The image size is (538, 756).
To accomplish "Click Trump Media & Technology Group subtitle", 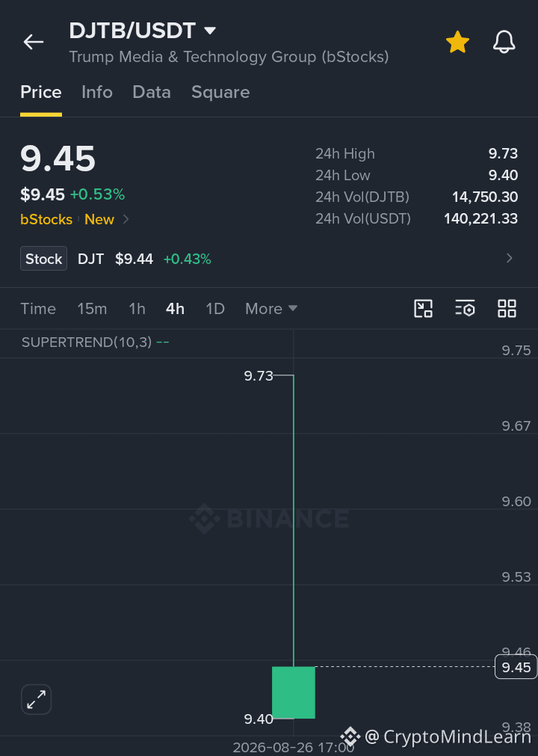I will pos(229,57).
